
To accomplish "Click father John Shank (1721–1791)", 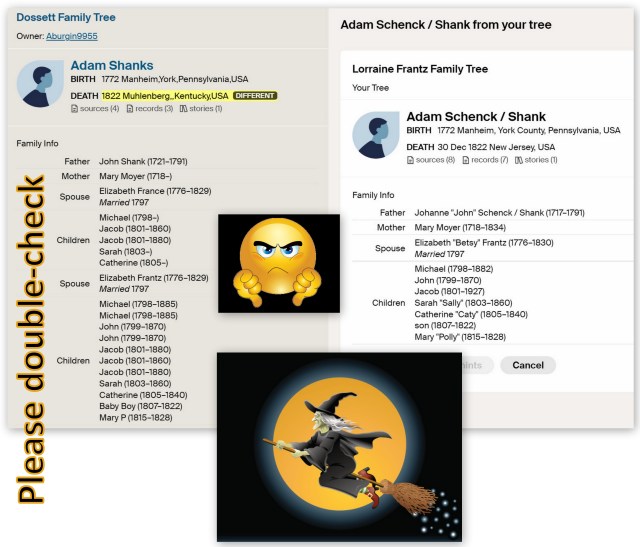I will 143,161.
